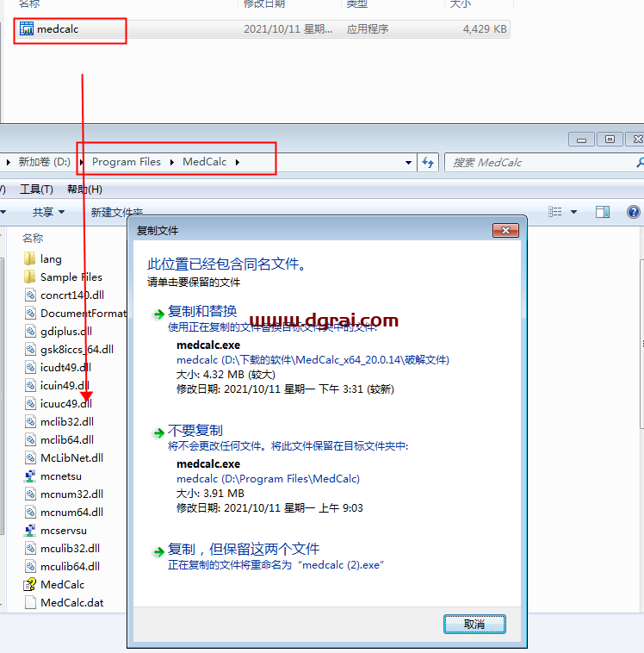Select McLibNet.dll file

click(x=64, y=458)
